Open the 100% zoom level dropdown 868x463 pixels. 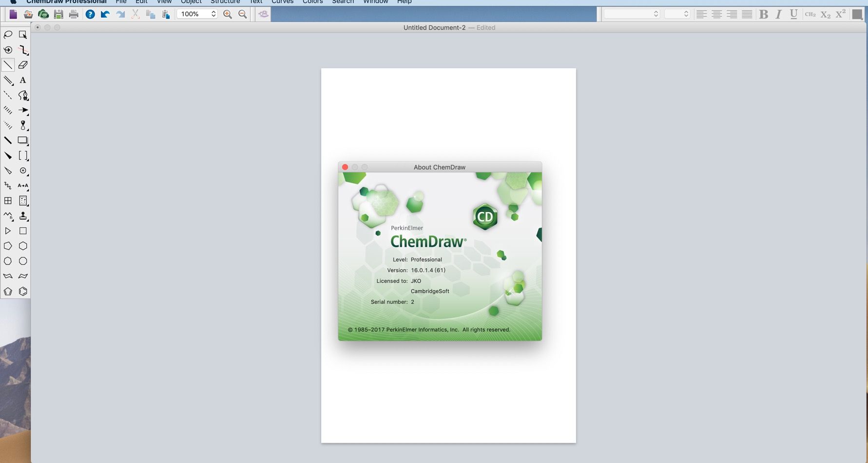point(197,14)
